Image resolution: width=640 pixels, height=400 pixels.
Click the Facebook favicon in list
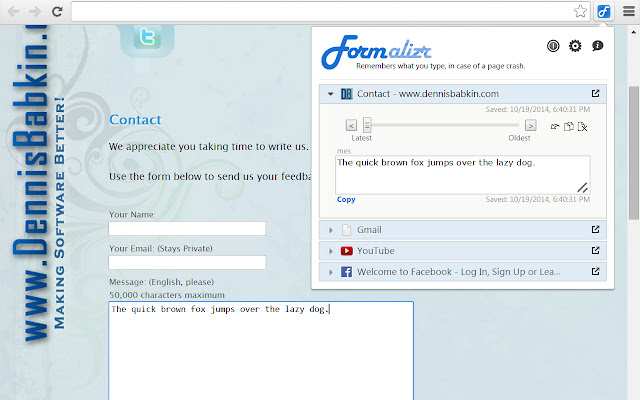tap(346, 272)
